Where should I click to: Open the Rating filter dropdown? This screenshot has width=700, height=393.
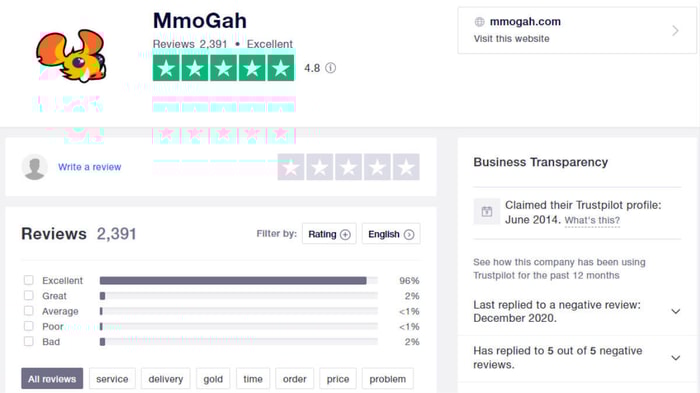coord(329,234)
